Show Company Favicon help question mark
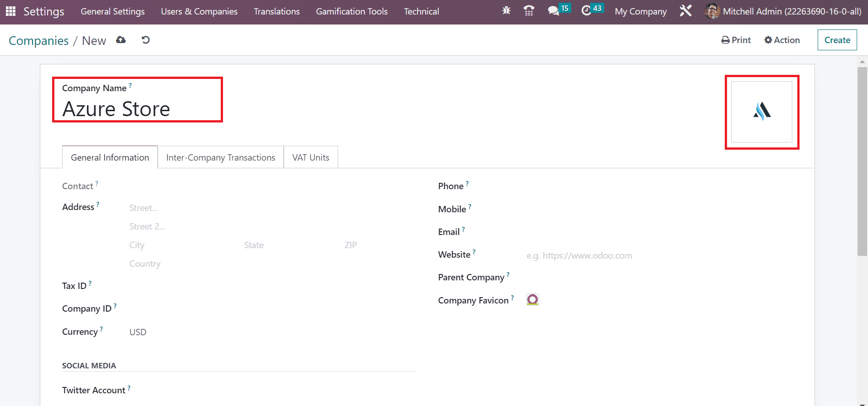This screenshot has width=868, height=406. (513, 298)
